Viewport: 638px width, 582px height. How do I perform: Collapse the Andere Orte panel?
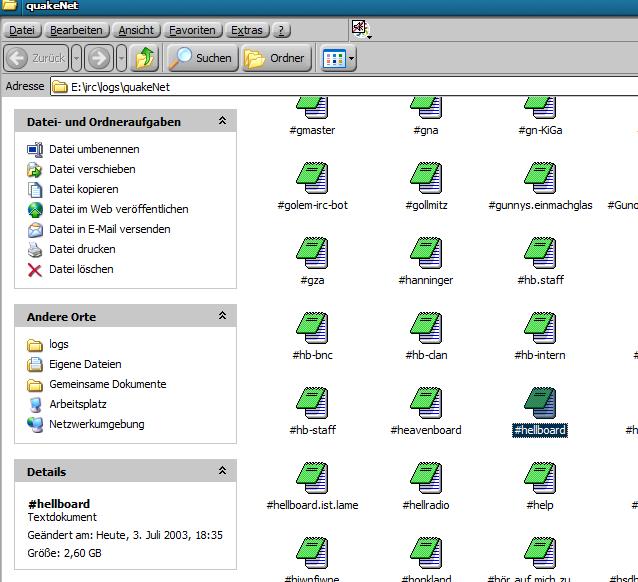click(222, 316)
